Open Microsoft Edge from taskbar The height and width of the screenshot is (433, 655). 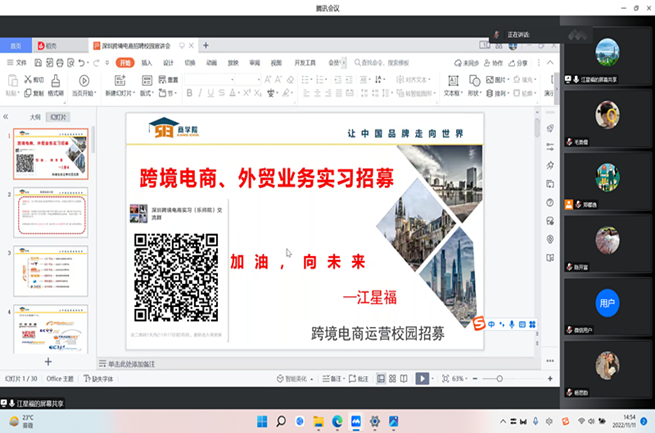pos(337,421)
